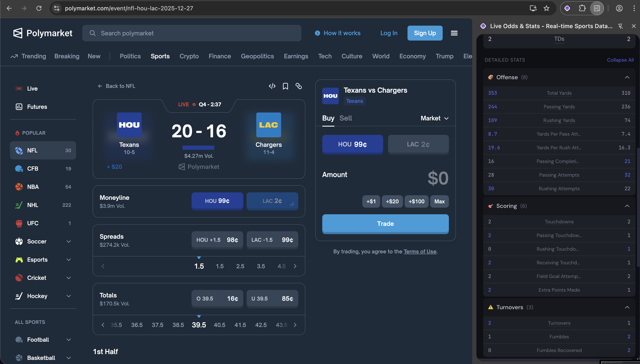
Task: Open the NBA category icon
Action: pos(19,187)
